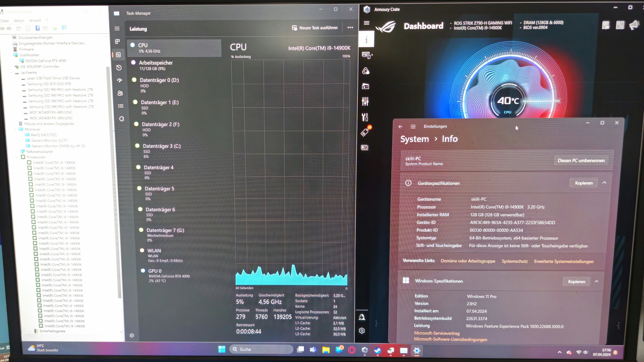644x362 pixels.
Task: Collapse the Prozessoren tree node
Action: [x=17, y=157]
